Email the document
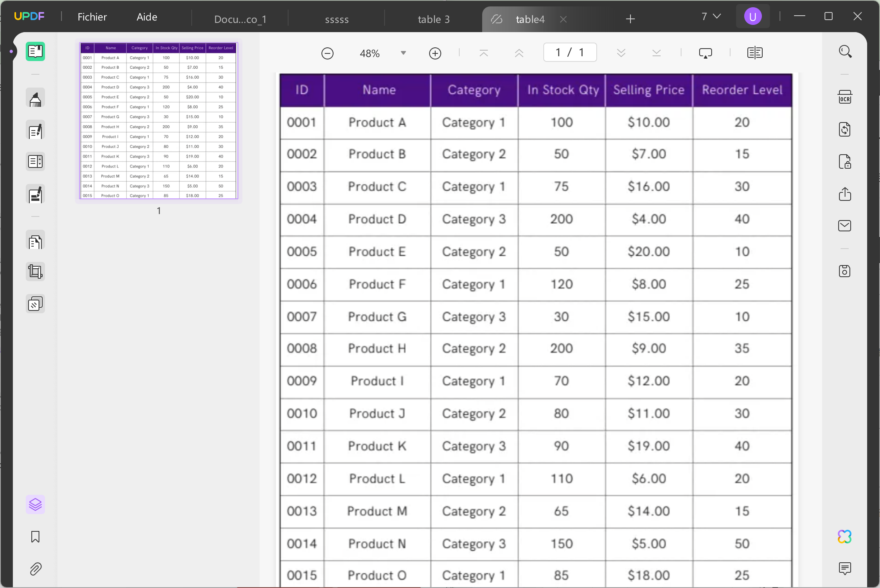Image resolution: width=880 pixels, height=588 pixels. click(x=845, y=226)
